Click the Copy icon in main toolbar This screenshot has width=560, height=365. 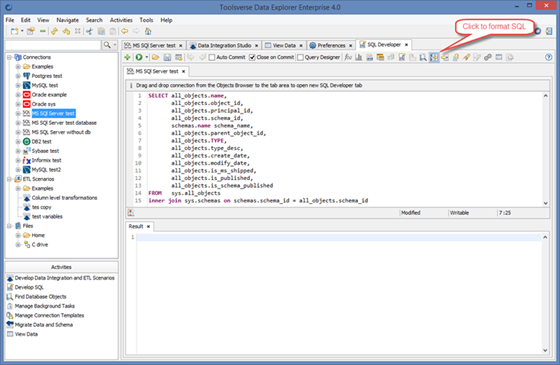click(x=101, y=31)
